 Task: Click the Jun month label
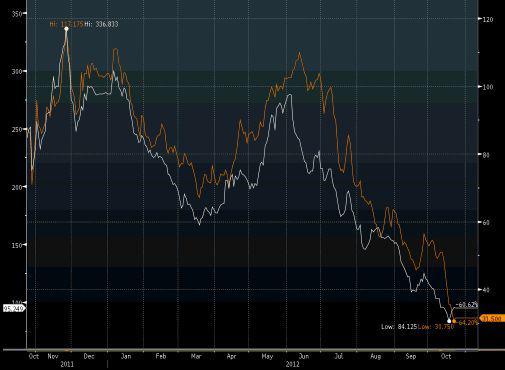(x=304, y=356)
